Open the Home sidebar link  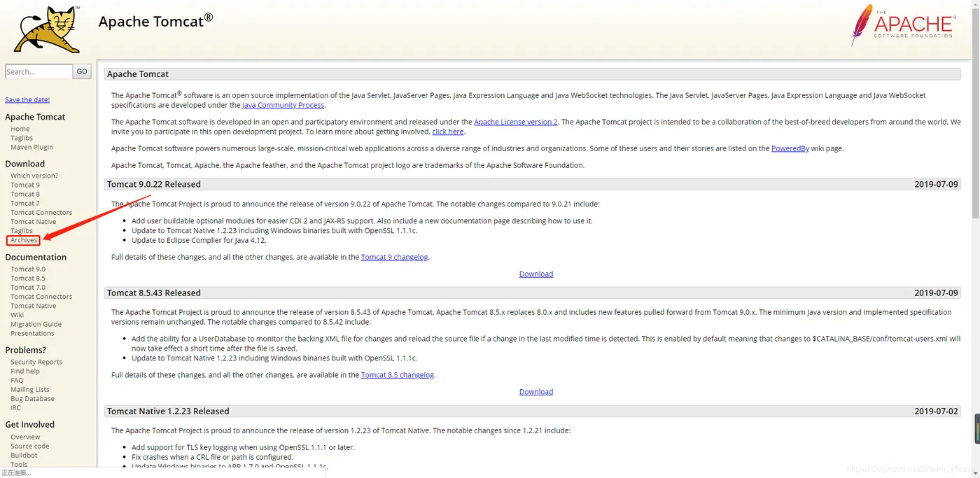20,129
